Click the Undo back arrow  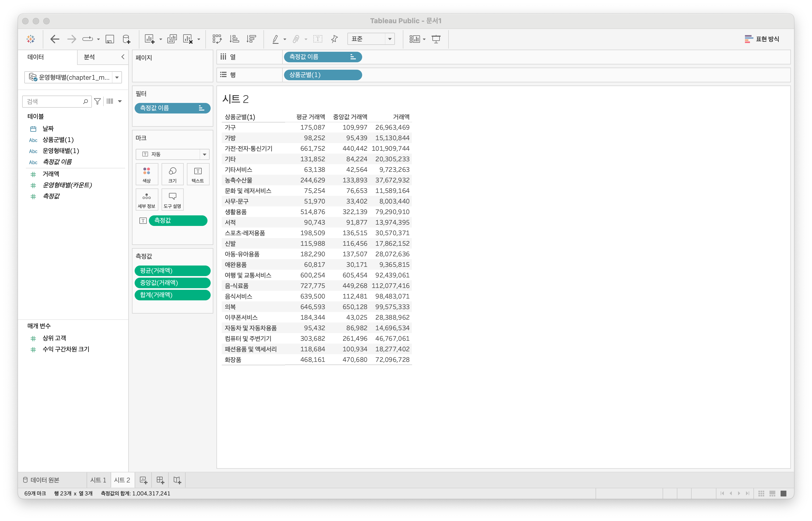(54, 39)
